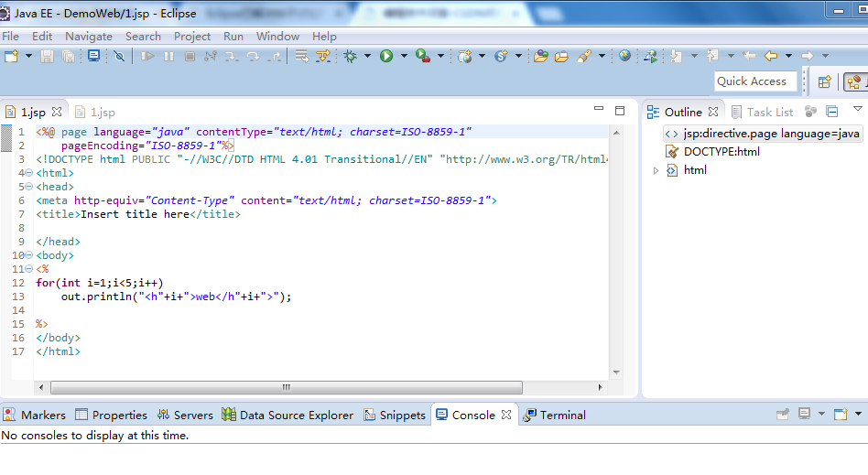Click the Resume debug icon
This screenshot has width=868, height=475.
pos(147,56)
